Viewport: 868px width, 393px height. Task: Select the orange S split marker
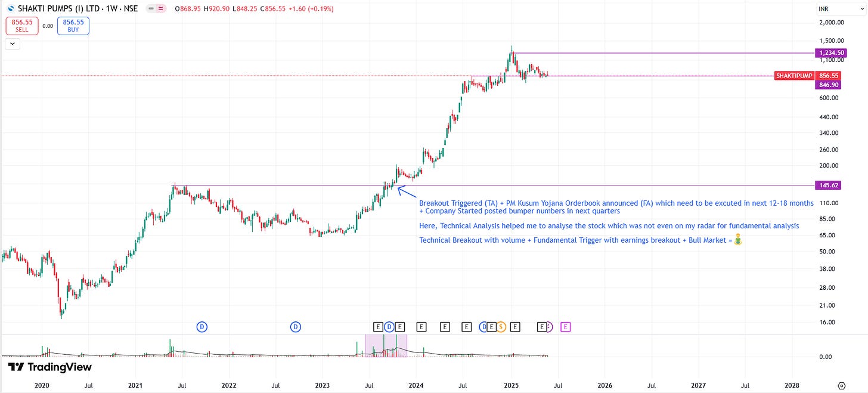click(501, 326)
